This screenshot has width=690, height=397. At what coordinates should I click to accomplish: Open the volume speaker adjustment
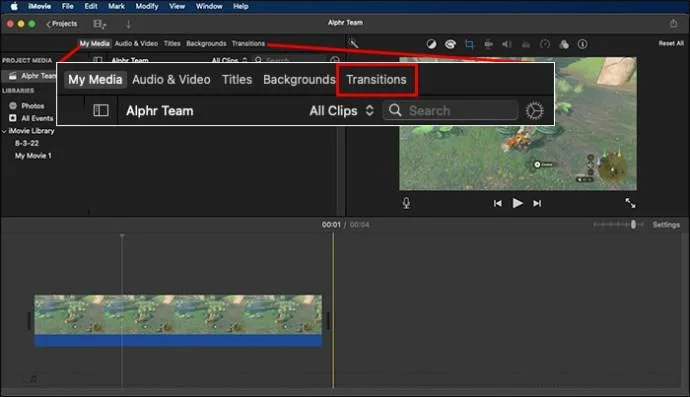point(507,44)
